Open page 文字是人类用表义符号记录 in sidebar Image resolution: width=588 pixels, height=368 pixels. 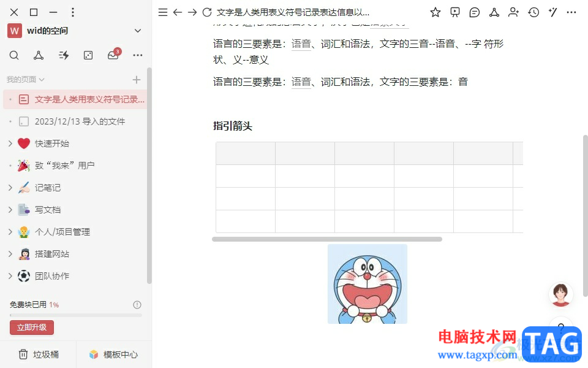click(75, 99)
